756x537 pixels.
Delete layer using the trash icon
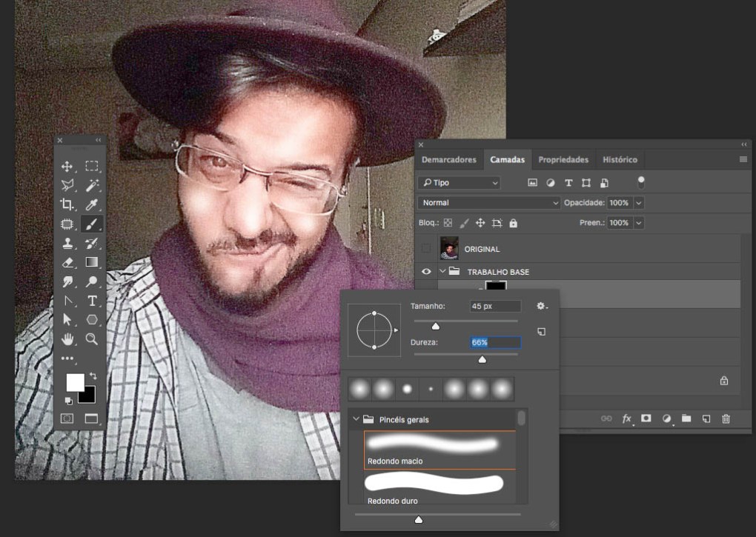tap(726, 418)
